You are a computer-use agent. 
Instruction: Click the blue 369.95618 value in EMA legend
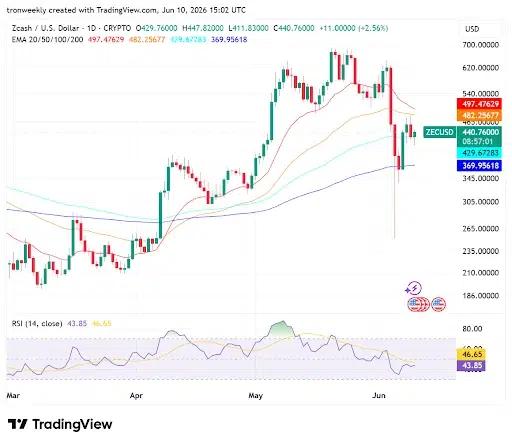(229, 40)
